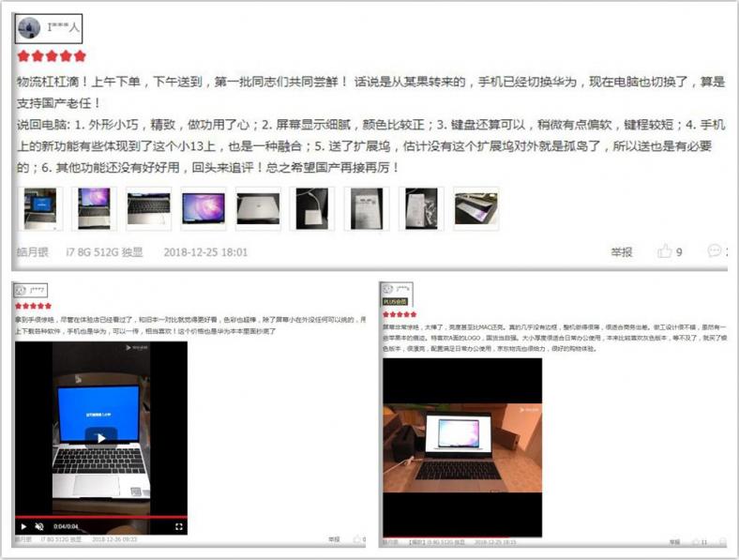Click the bottom-left review's five-star rating

tap(33, 306)
